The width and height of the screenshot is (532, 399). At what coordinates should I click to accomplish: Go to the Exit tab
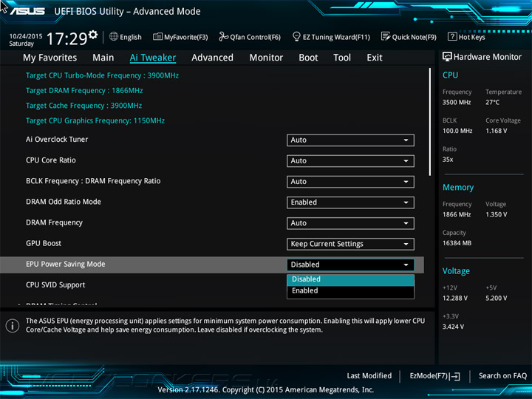click(375, 58)
